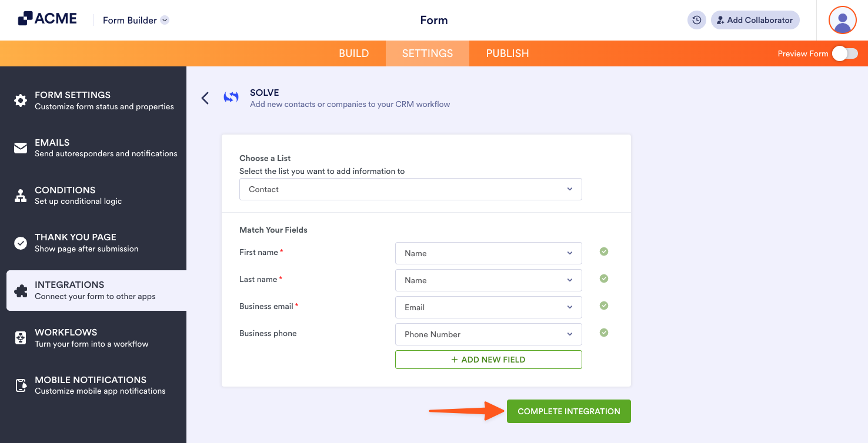Click the user avatar in the top corner
Viewport: 868px width, 443px height.
pos(842,19)
